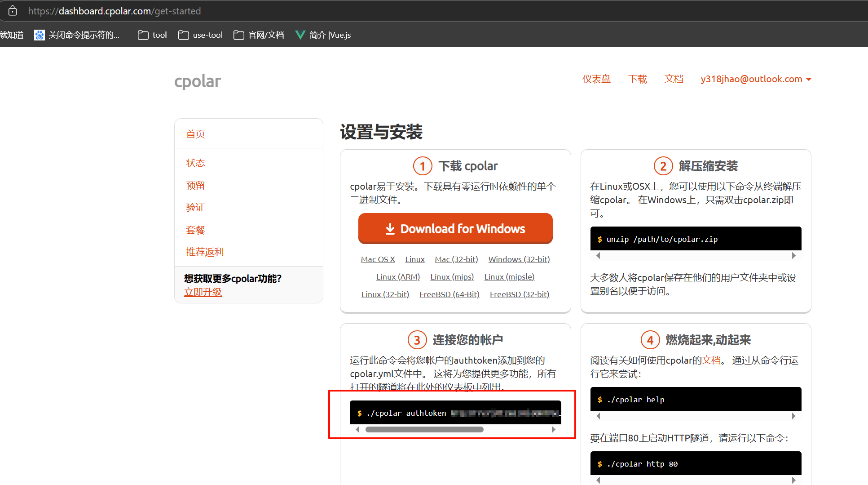Click the 立即升级 upgrade link
The height and width of the screenshot is (485, 868).
(203, 292)
